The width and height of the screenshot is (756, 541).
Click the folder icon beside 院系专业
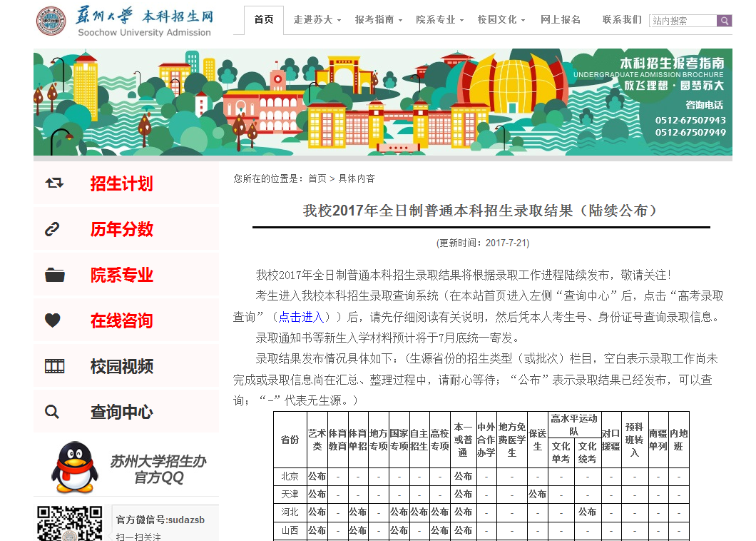tap(54, 275)
